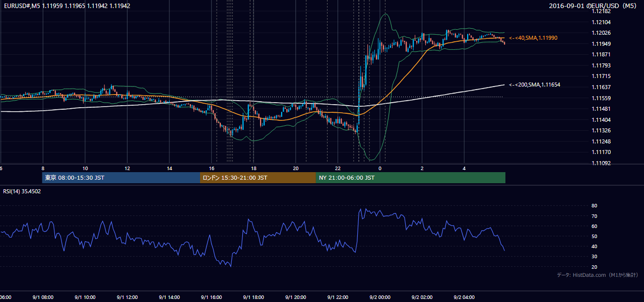Viewport: 644px width, 302px height.
Task: Click the London 15:30-21:00 JST session bar
Action: 258,178
